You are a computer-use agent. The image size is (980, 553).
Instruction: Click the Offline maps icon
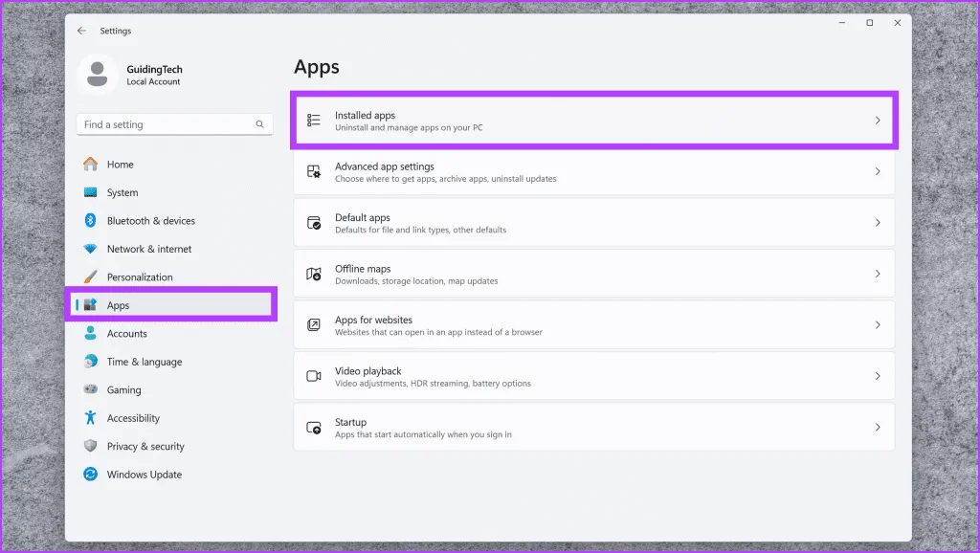tap(314, 275)
